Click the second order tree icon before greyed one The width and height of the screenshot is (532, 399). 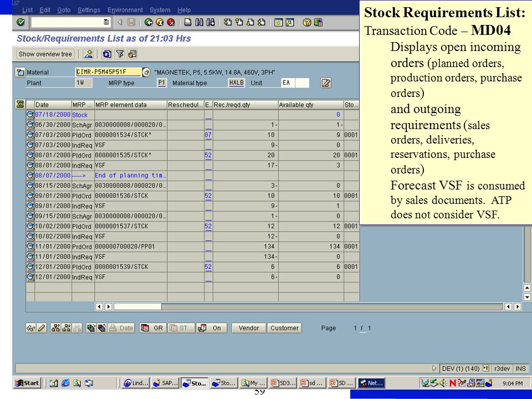[x=66, y=328]
